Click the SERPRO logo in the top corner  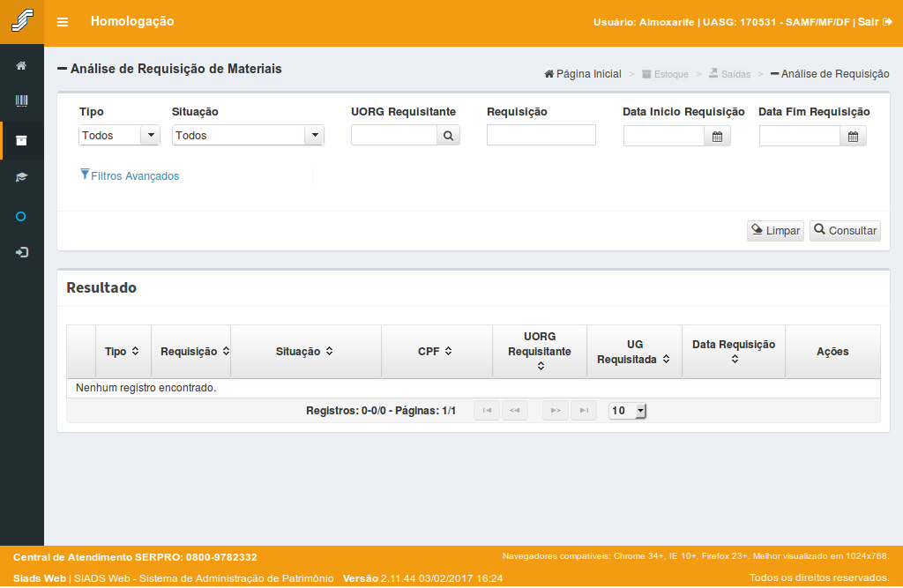point(22,21)
